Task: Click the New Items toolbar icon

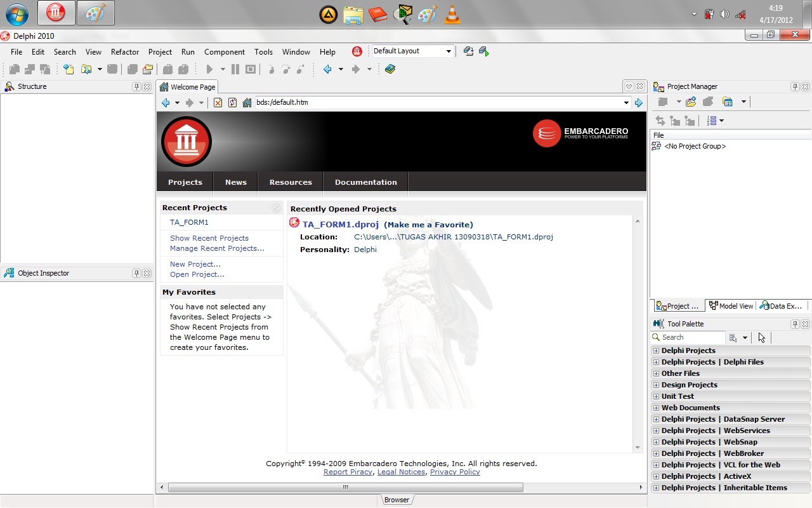Action: (69, 69)
